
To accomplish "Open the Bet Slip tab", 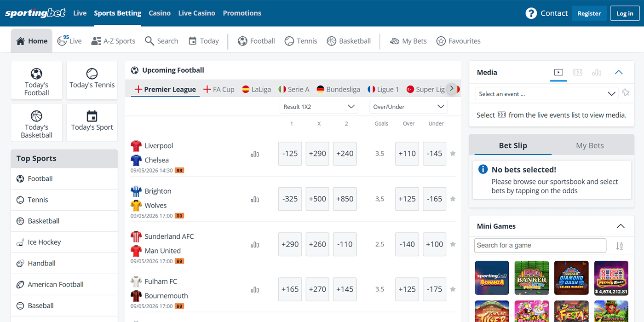I will click(x=513, y=145).
